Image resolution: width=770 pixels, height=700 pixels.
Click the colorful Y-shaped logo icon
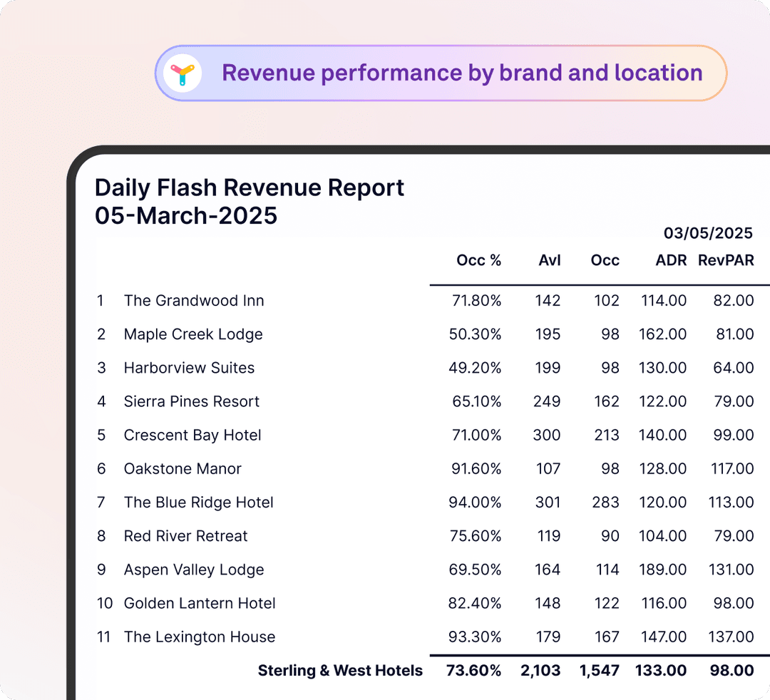tap(183, 73)
